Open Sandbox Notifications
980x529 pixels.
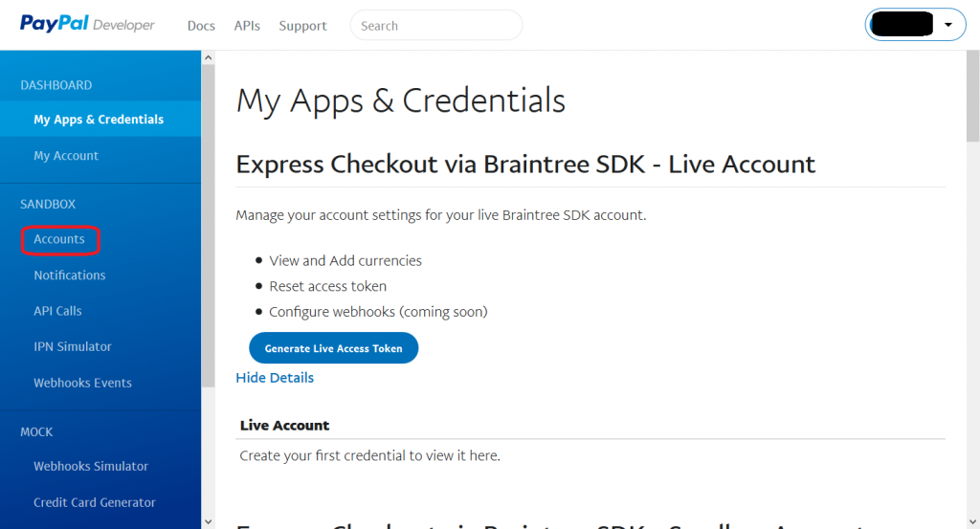coord(70,276)
